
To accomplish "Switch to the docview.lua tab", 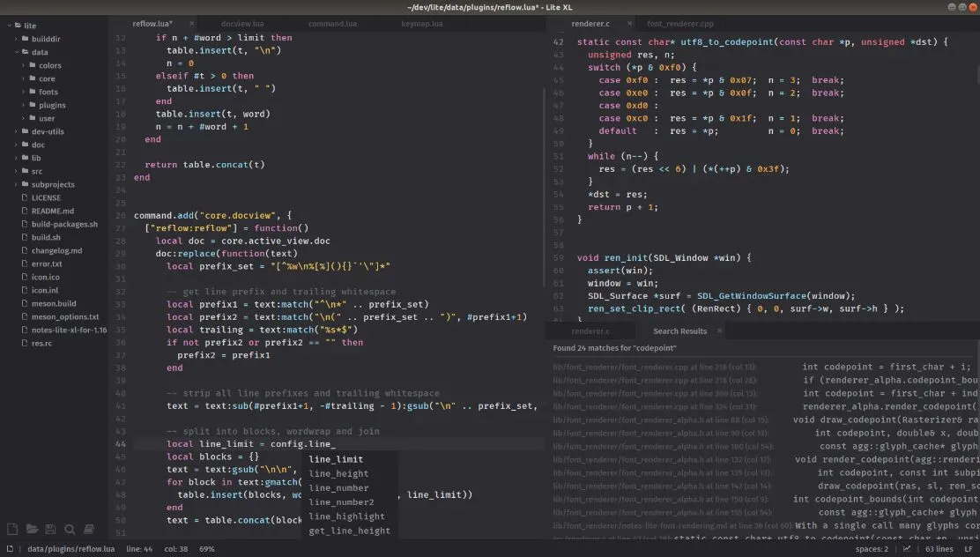I will click(242, 23).
